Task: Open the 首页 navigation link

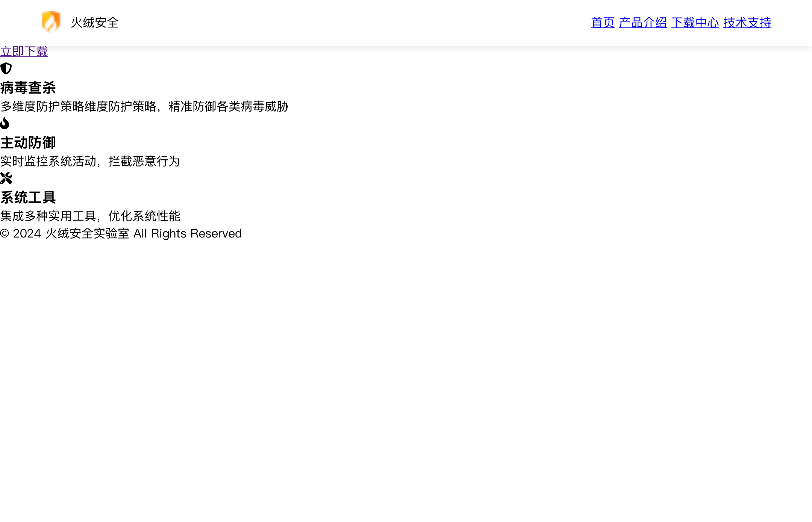Action: coord(603,23)
